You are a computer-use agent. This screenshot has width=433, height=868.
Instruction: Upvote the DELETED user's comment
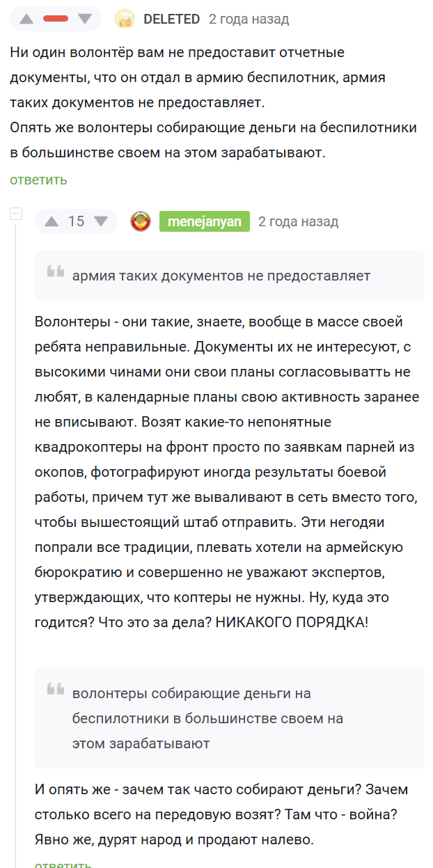point(26,19)
